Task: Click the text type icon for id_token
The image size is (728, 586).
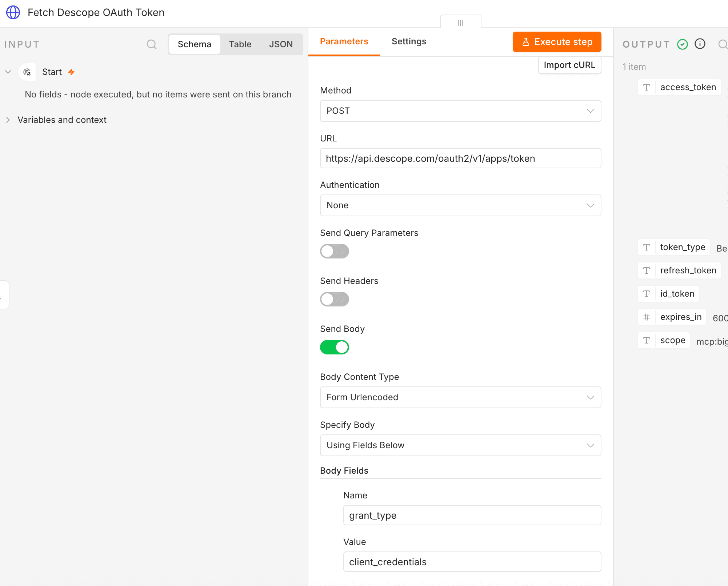Action: [647, 294]
